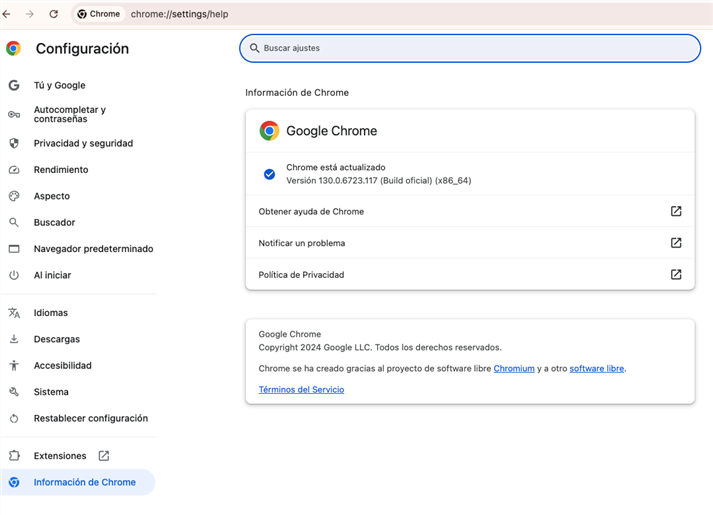713x515 pixels.
Task: Open Términos del Servicio link
Action: [x=301, y=389]
